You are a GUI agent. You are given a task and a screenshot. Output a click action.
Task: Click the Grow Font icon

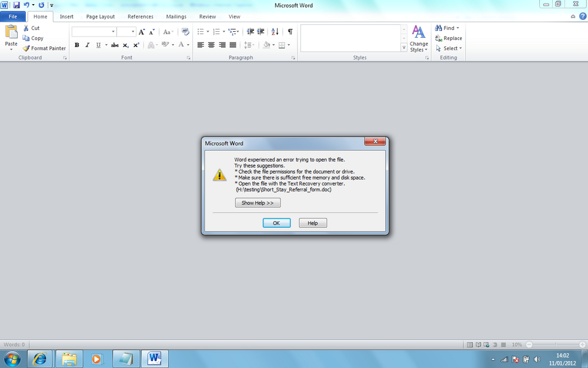pyautogui.click(x=141, y=32)
